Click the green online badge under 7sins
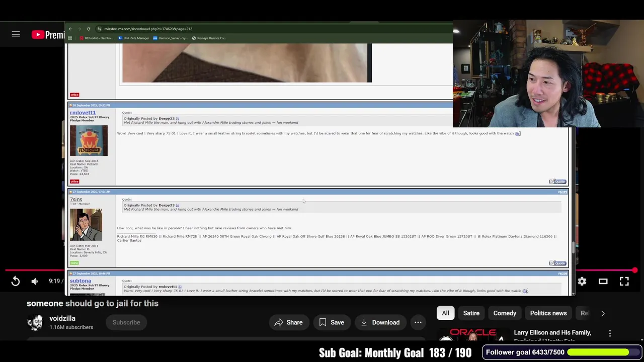This screenshot has width=644, height=362. (74, 263)
